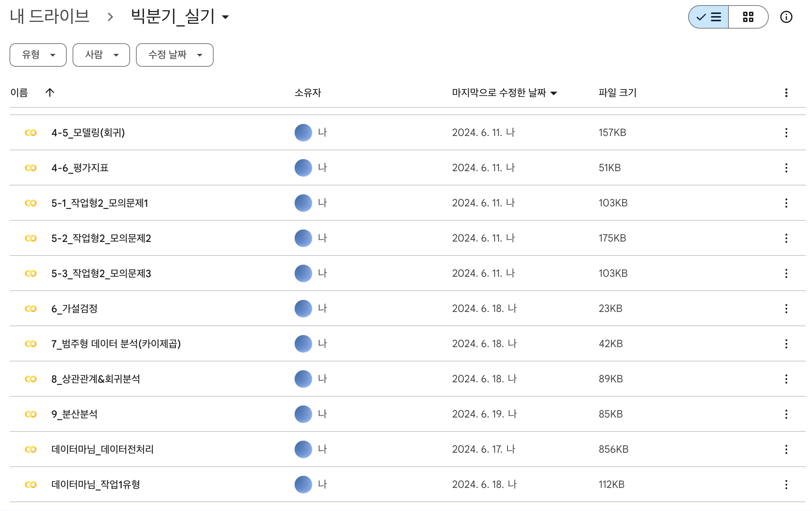Open more actions for 6_가설검정 row
Viewport: 812px width, 511px height.
pos(786,309)
